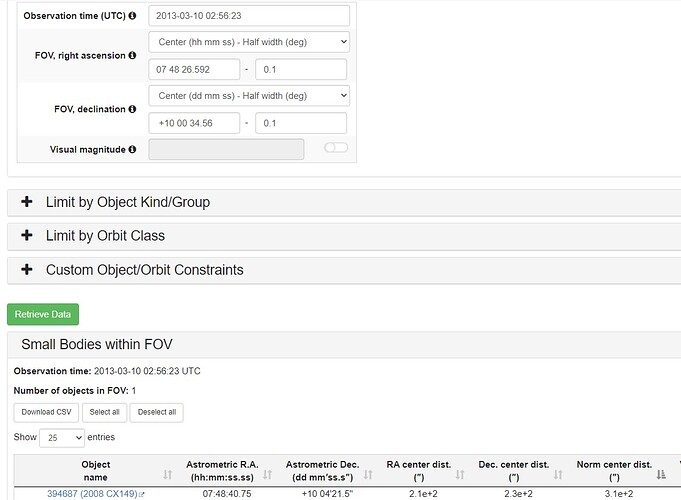This screenshot has width=681, height=500.
Task: Sort by Astrometric R.A. column arrows
Action: point(267,474)
